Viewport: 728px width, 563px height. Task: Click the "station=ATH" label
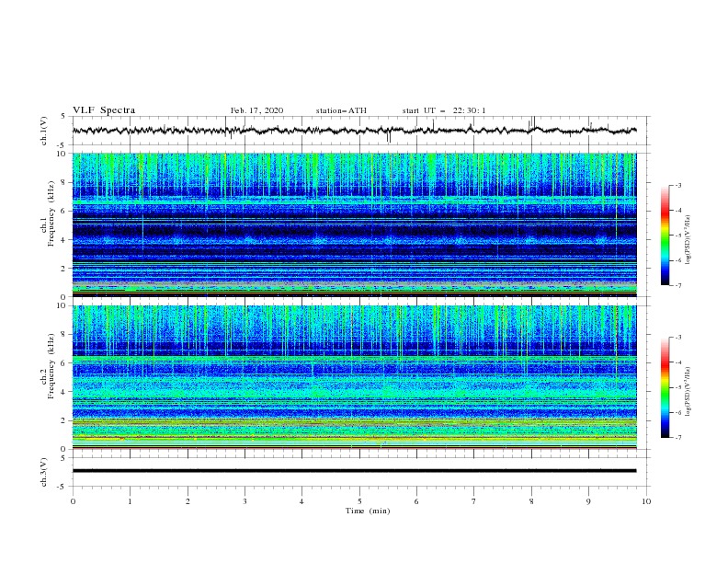341,110
